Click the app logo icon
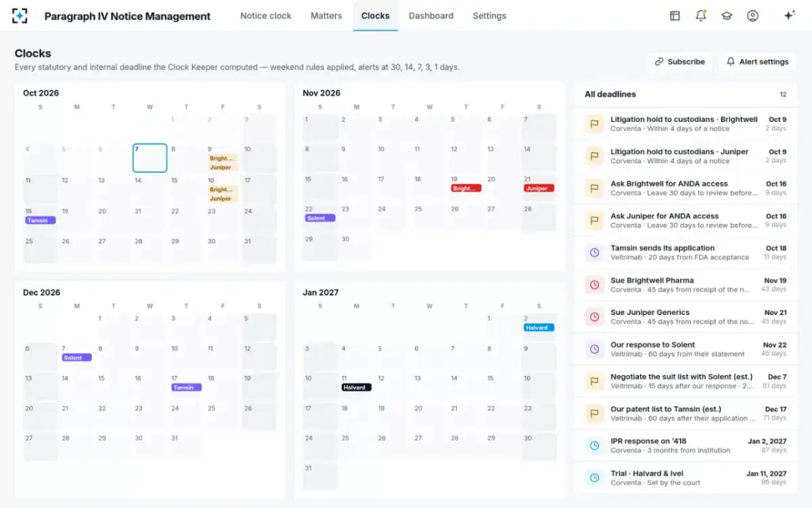Screen dimensions: 812x508 point(20,16)
